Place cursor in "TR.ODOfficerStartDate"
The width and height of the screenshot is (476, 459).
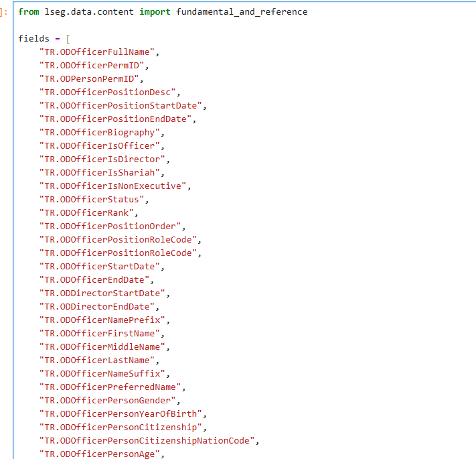tap(100, 267)
